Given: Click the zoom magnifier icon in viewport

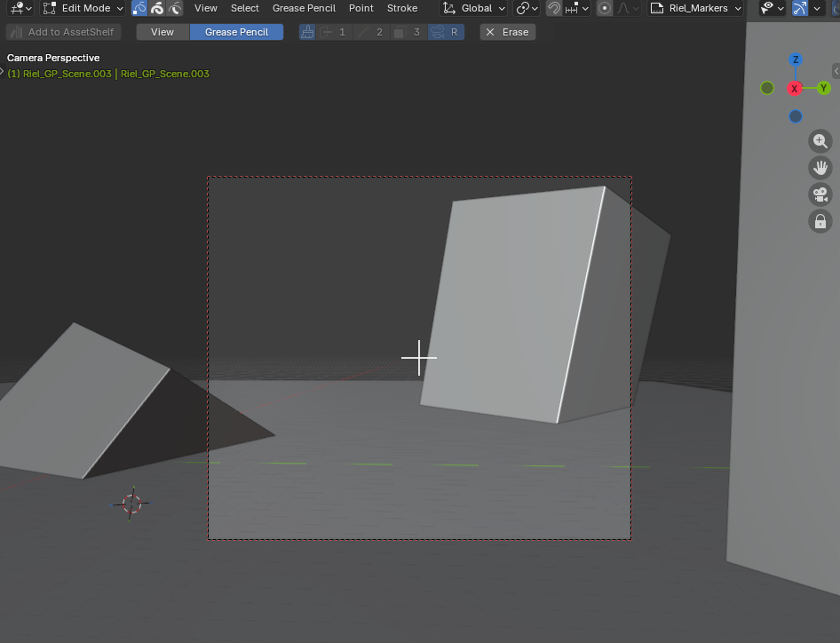Looking at the screenshot, I should click(x=820, y=141).
